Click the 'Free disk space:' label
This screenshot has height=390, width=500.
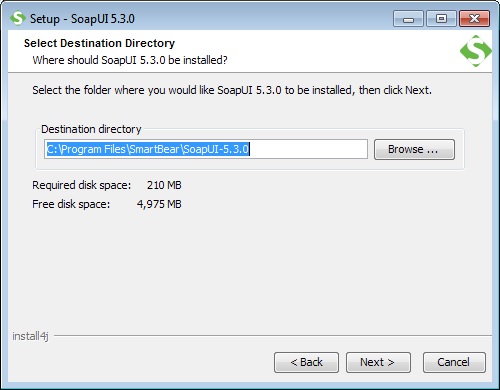tap(71, 204)
